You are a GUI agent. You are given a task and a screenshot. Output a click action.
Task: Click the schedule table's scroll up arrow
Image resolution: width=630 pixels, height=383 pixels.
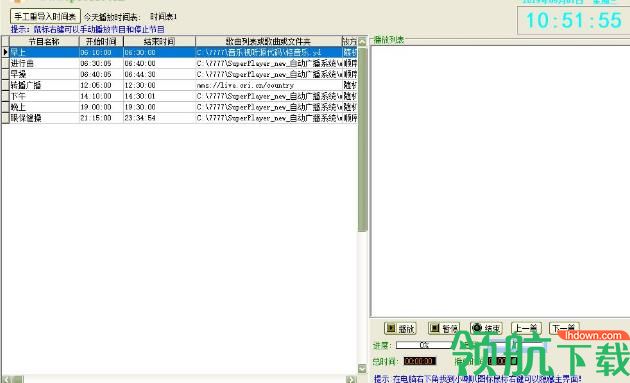click(x=362, y=41)
